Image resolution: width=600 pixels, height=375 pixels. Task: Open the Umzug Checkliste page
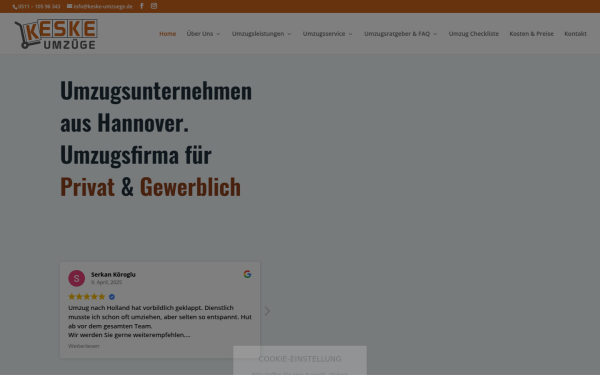tap(474, 34)
